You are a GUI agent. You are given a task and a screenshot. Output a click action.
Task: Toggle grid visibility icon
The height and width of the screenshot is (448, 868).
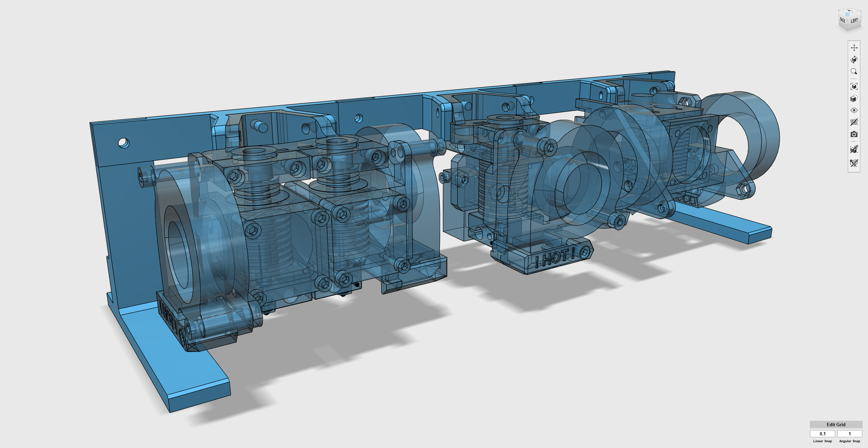pyautogui.click(x=854, y=122)
